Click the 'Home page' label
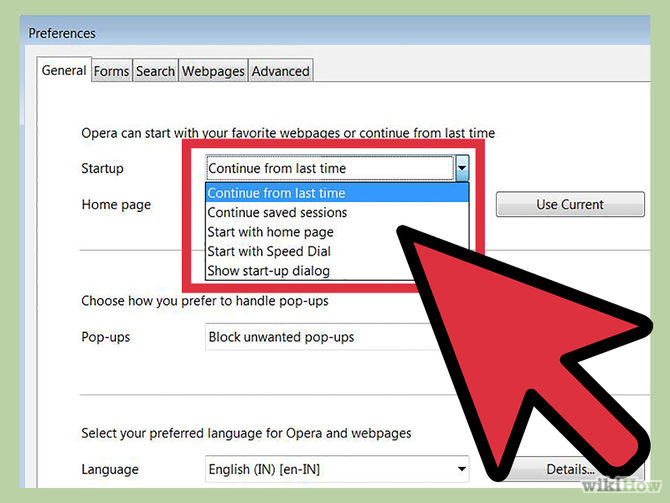 click(116, 204)
